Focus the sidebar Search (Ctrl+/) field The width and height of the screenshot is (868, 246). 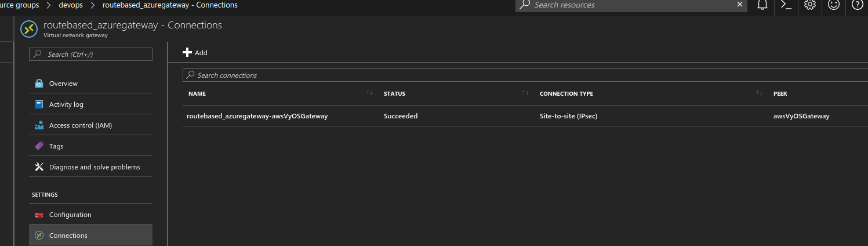90,54
